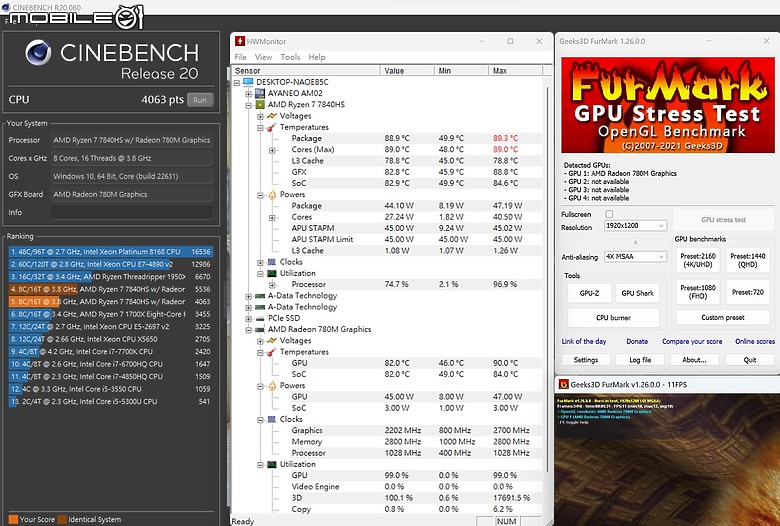Click the CPU Powers flame icon
This screenshot has height=526, width=780.
point(272,195)
